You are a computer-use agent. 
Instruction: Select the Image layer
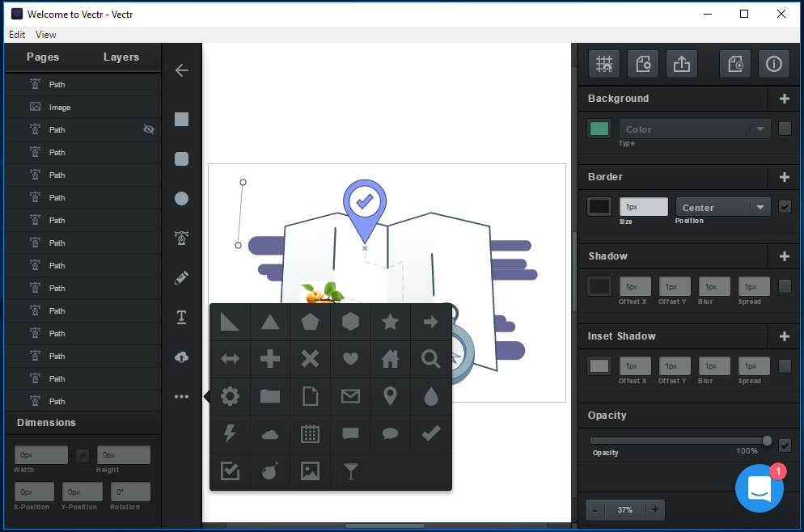tap(83, 107)
